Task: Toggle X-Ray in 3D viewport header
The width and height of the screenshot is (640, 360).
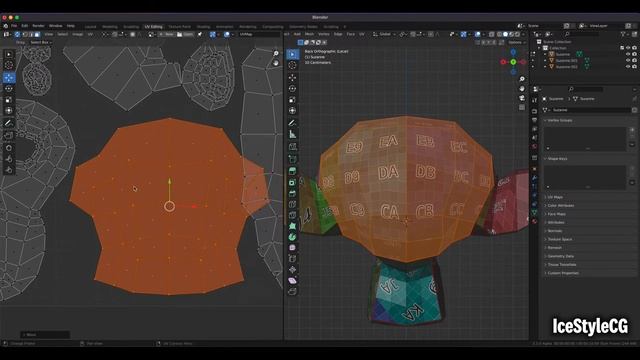Action: (x=492, y=34)
